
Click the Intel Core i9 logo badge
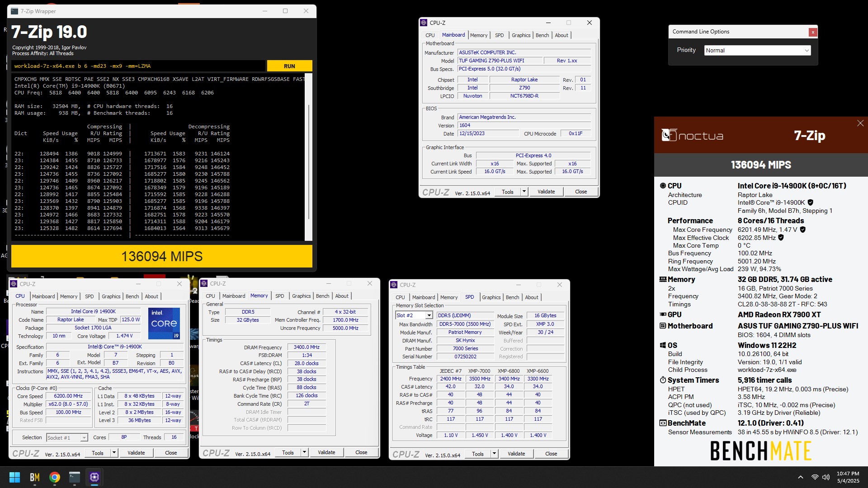point(164,323)
